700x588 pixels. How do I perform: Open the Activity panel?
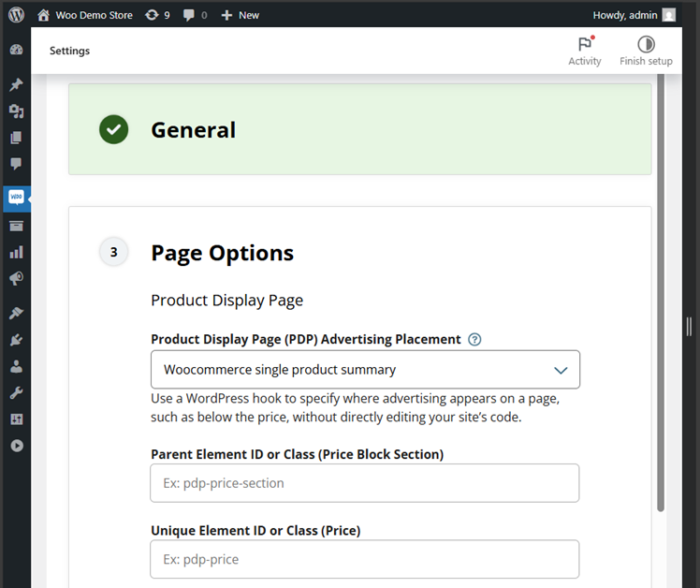click(x=585, y=51)
